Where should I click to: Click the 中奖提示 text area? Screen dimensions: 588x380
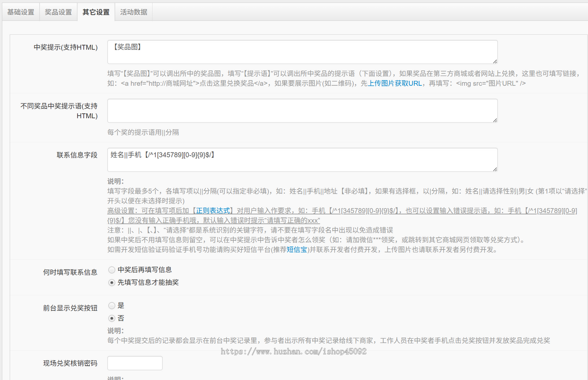click(302, 52)
